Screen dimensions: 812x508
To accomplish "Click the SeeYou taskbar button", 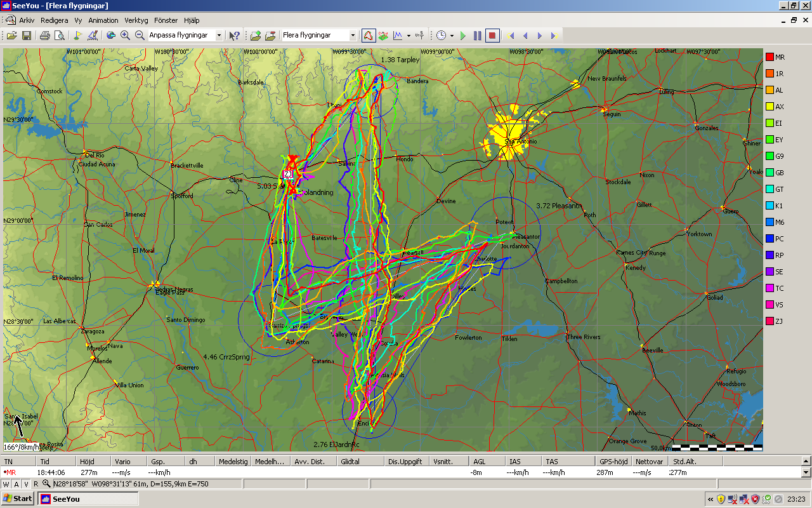I will 88,498.
